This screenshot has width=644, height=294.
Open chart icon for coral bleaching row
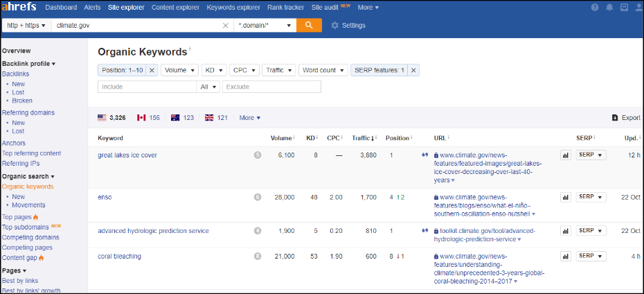pos(566,256)
